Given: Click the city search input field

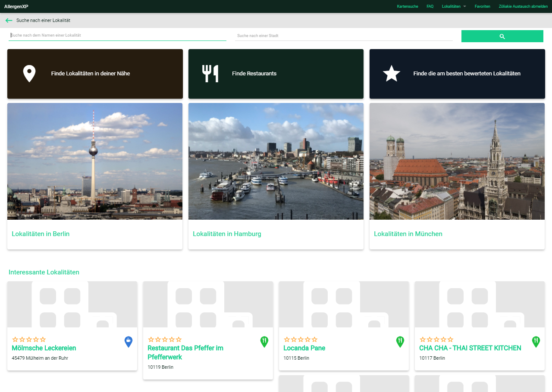Looking at the screenshot, I should tap(344, 36).
